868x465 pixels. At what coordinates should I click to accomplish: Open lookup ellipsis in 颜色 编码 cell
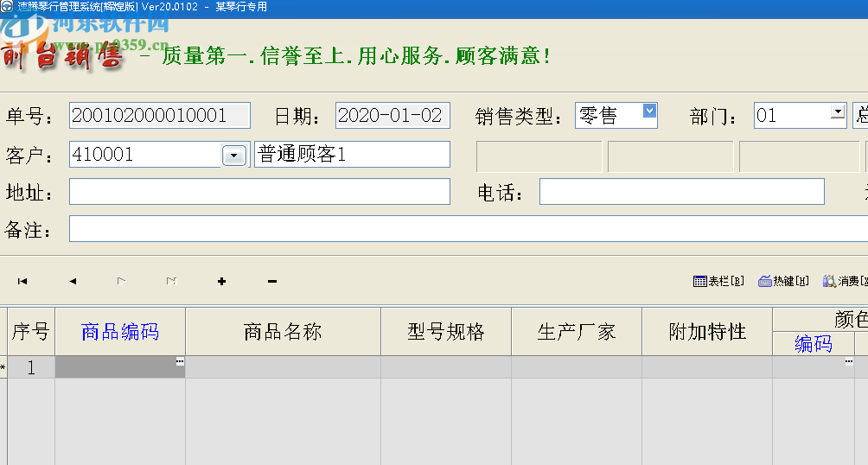tap(849, 361)
